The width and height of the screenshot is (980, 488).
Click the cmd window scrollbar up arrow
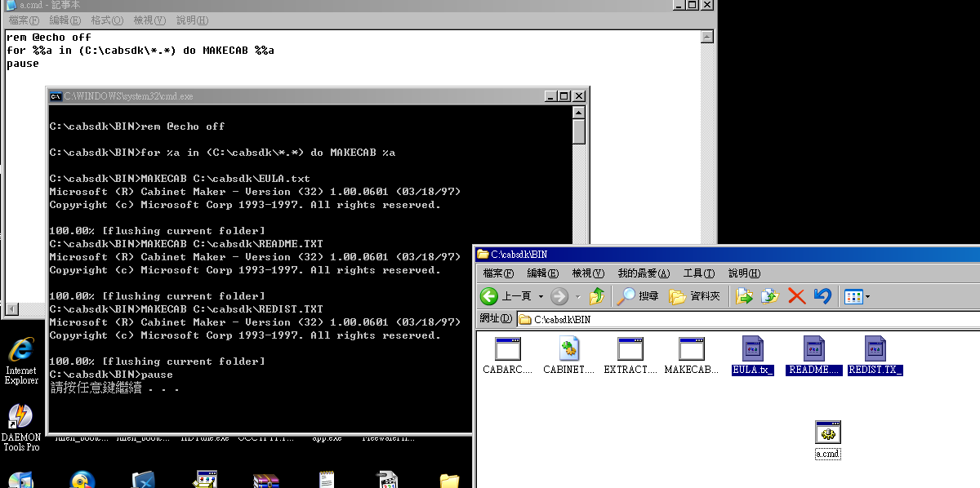click(x=579, y=113)
